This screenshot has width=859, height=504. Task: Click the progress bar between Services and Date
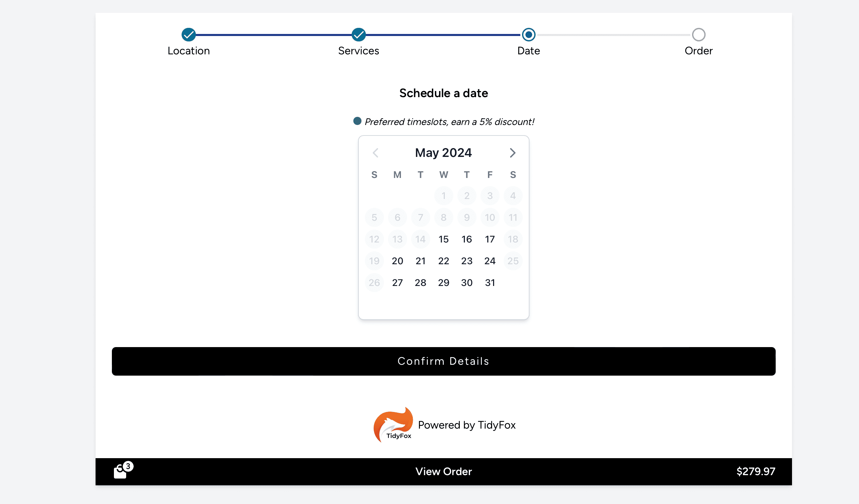point(443,34)
